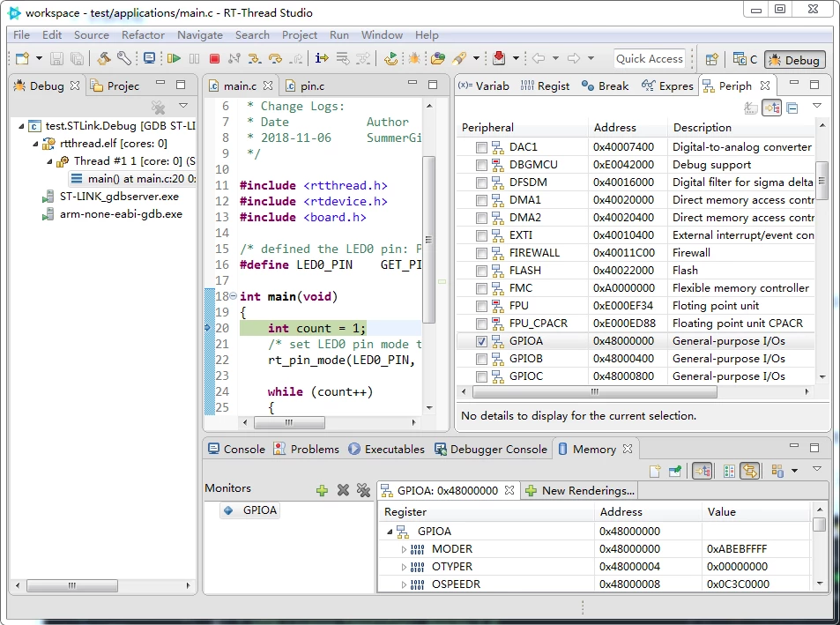
Task: Open the Run menu
Action: [339, 34]
